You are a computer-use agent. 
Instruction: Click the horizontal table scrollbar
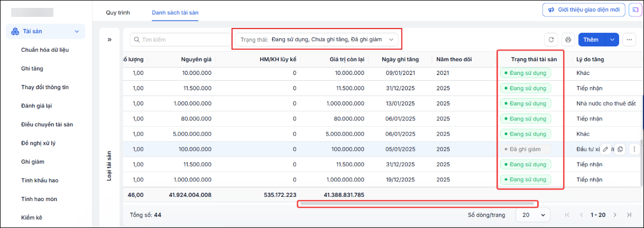coord(418,204)
